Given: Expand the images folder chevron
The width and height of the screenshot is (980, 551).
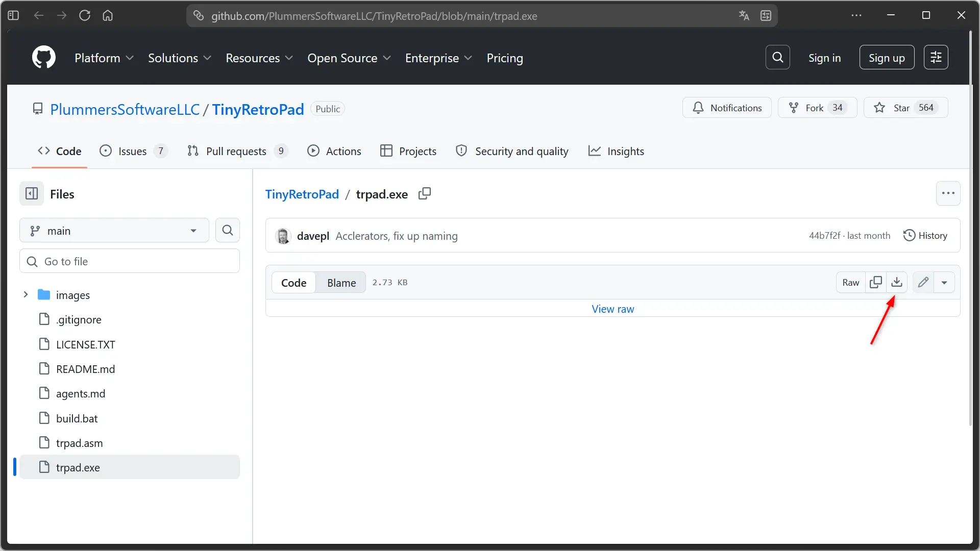Looking at the screenshot, I should tap(26, 294).
